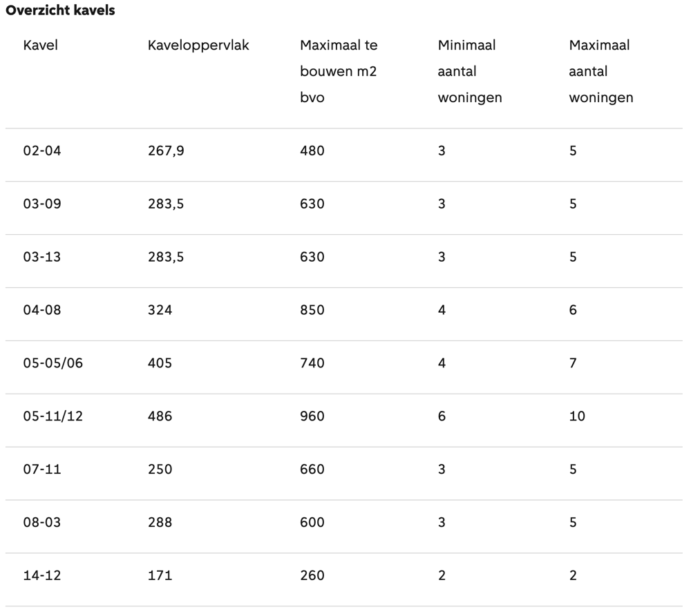Click kavel 14-12 row label
Screen dimensions: 691x616
(x=42, y=575)
